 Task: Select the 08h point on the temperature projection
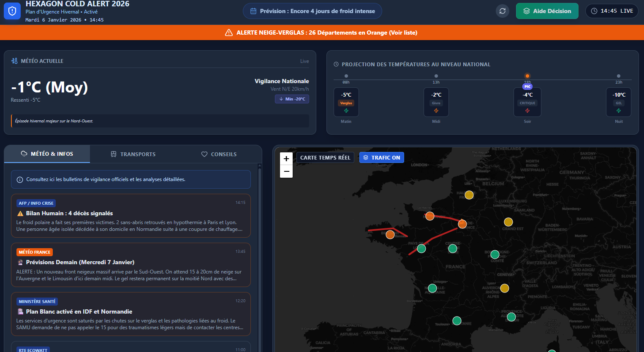point(346,76)
